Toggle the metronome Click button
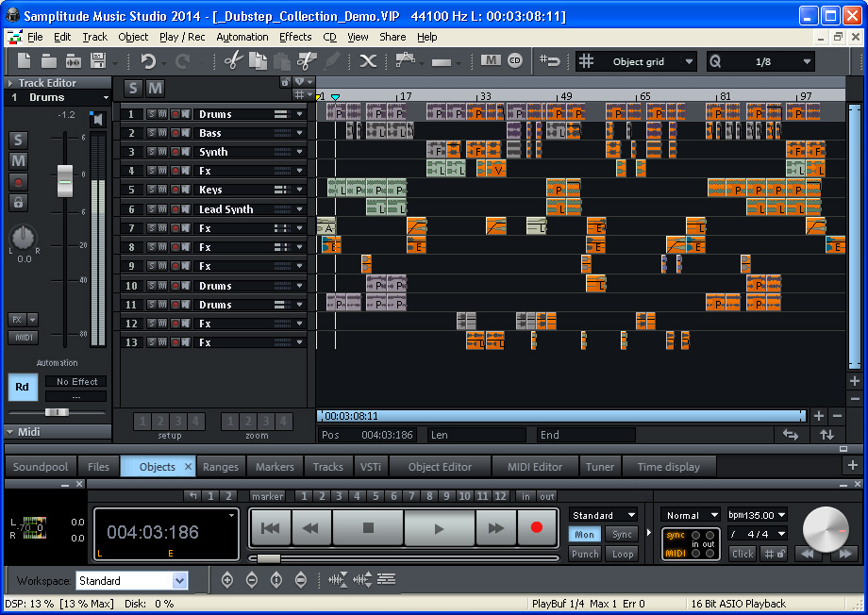 (x=743, y=554)
